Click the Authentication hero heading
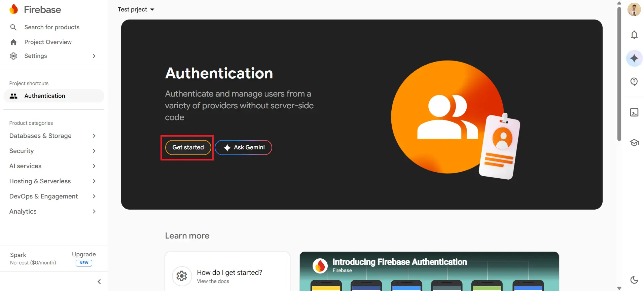 (x=219, y=73)
